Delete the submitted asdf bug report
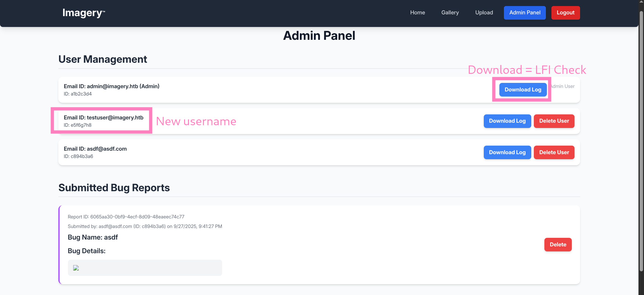The height and width of the screenshot is (295, 644). tap(558, 244)
